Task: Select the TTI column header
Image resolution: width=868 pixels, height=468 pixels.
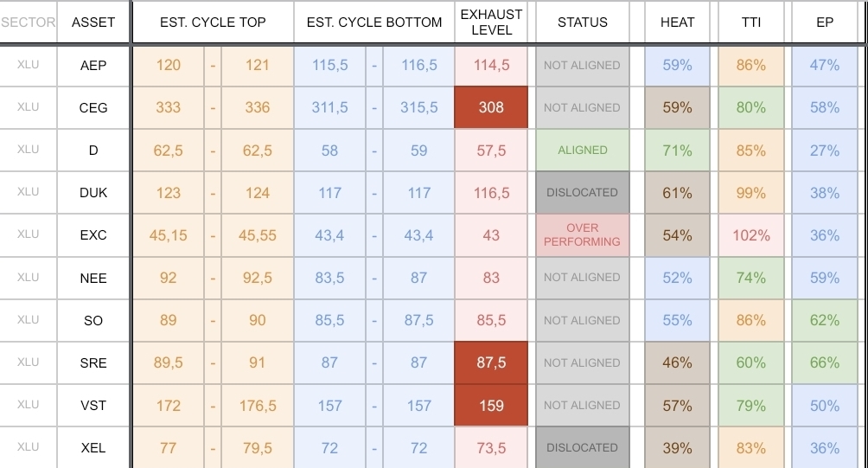Action: click(751, 22)
